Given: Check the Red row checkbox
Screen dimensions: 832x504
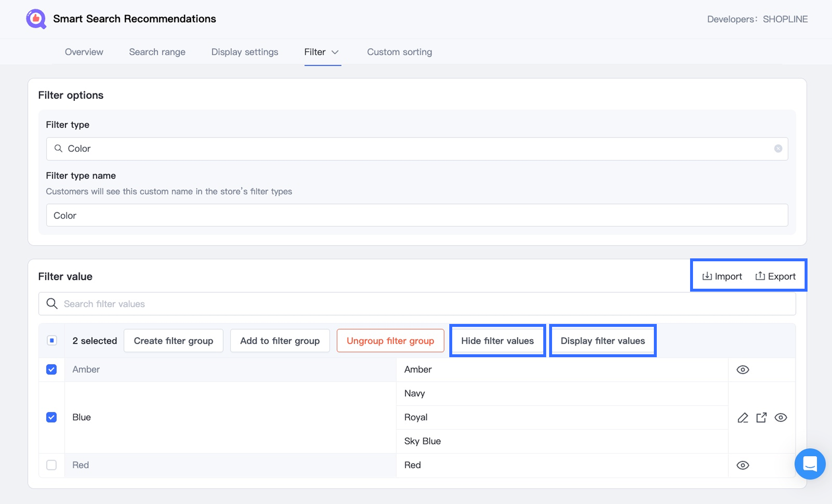Looking at the screenshot, I should coord(51,465).
